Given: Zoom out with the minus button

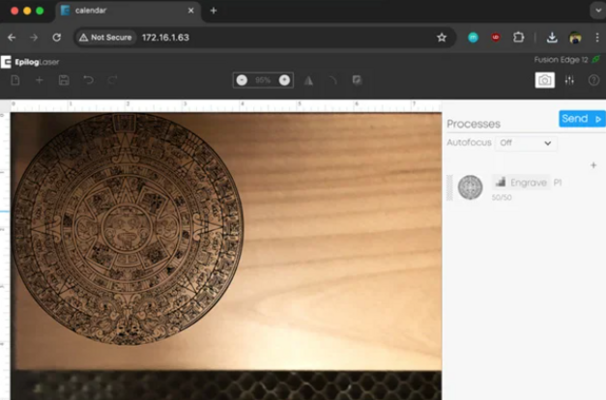Looking at the screenshot, I should click(242, 80).
